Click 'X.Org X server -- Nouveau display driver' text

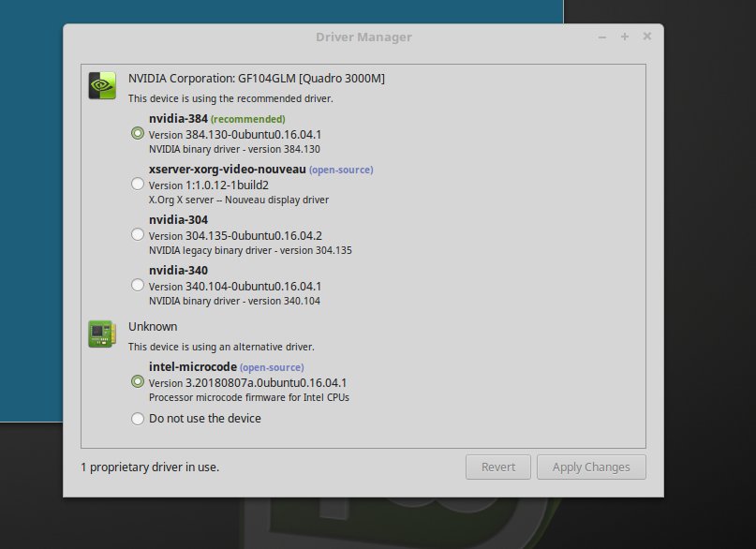click(239, 200)
